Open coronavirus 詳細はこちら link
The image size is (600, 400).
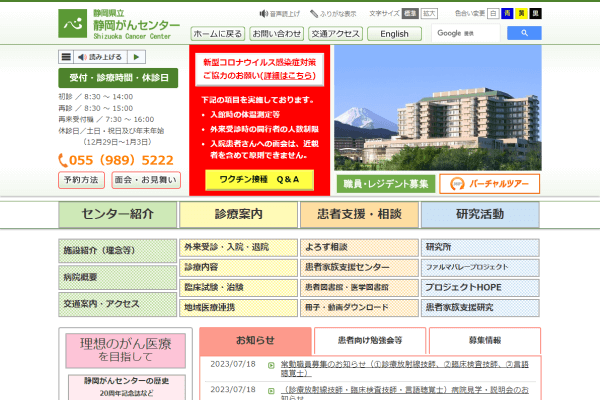(290, 76)
